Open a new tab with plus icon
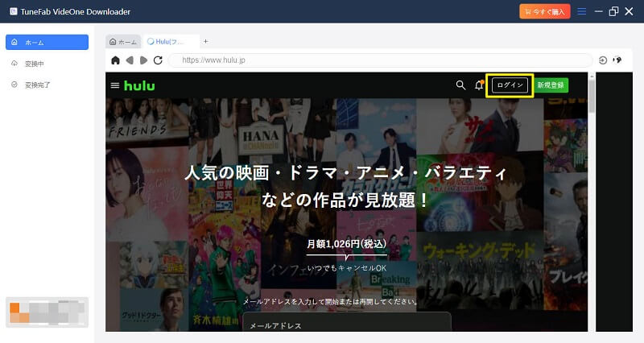The height and width of the screenshot is (343, 644). (206, 42)
